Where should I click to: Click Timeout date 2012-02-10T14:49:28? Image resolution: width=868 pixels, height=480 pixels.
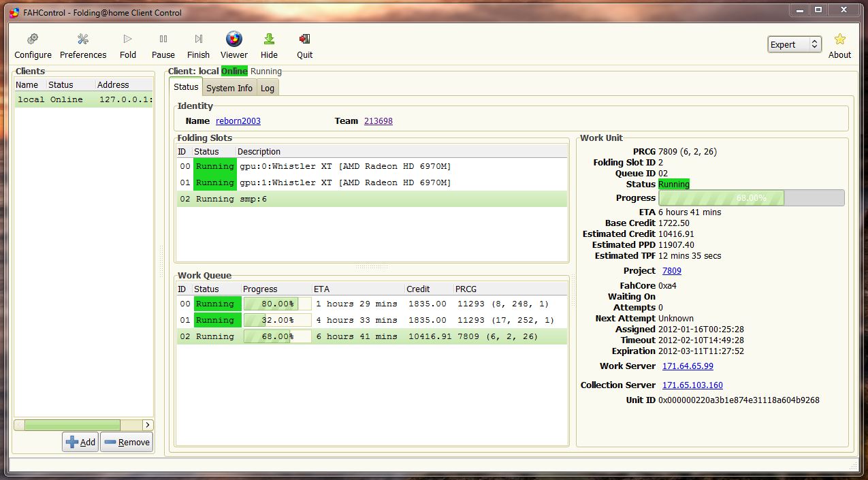tap(701, 340)
